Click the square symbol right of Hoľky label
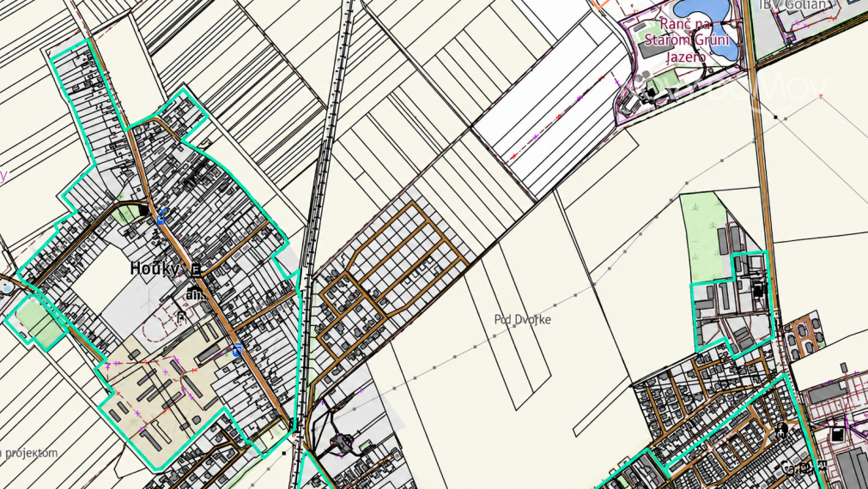This screenshot has height=489, width=868. [x=195, y=271]
